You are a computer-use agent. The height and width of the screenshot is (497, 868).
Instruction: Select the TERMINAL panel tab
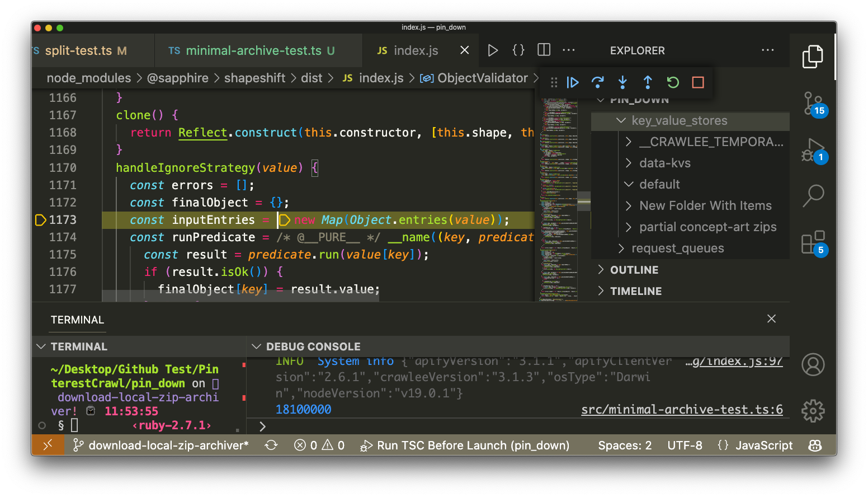click(x=77, y=320)
